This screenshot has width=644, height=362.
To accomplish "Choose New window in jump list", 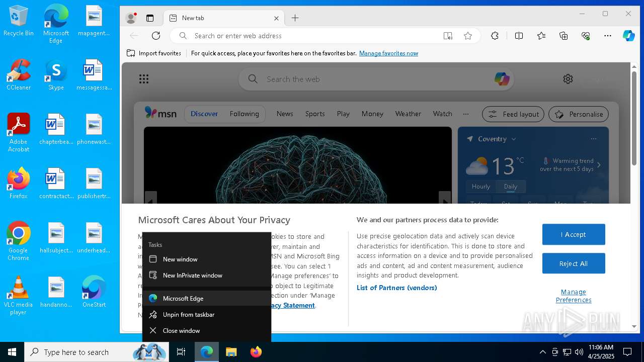I will coord(207,259).
